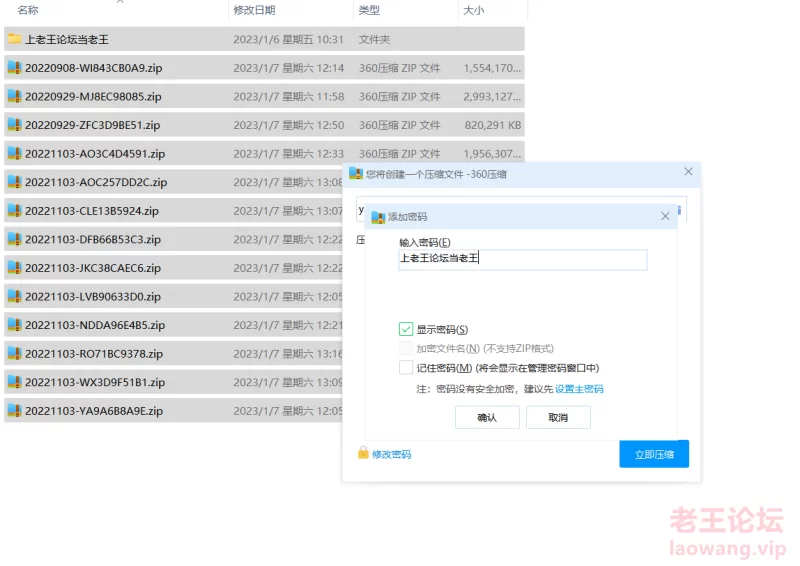Click zip icon of 20220929-MJ8EC98085.zip
This screenshot has width=800, height=566.
[14, 96]
